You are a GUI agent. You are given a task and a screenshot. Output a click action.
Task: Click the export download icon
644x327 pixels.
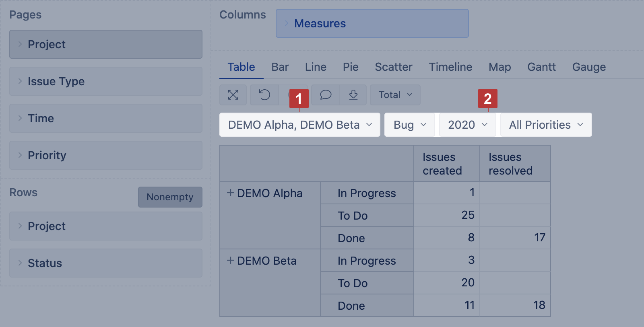tap(353, 95)
